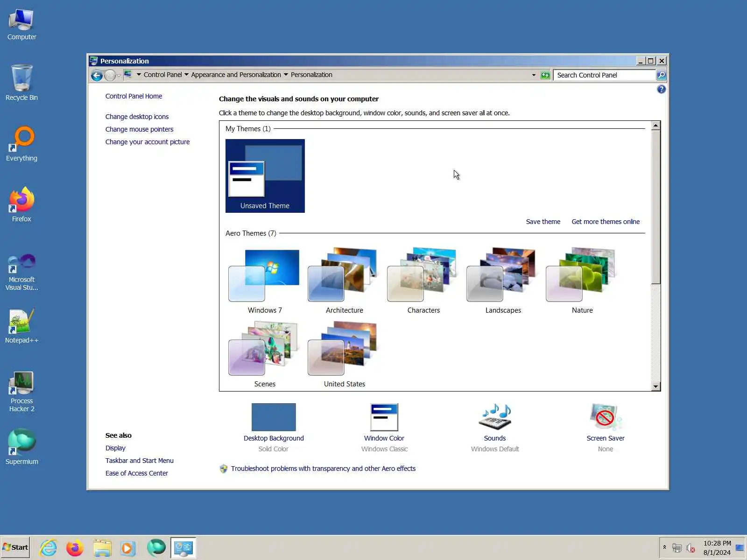Click the Save theme link
The height and width of the screenshot is (560, 747).
543,222
